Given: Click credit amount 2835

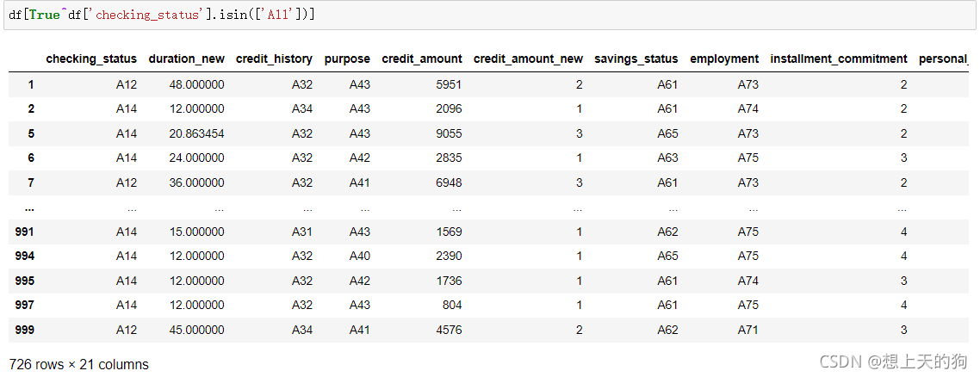Looking at the screenshot, I should pyautogui.click(x=449, y=158).
